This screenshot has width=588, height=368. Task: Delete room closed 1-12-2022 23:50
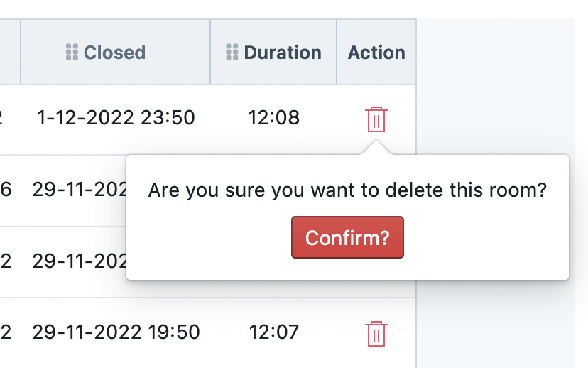[x=376, y=119]
